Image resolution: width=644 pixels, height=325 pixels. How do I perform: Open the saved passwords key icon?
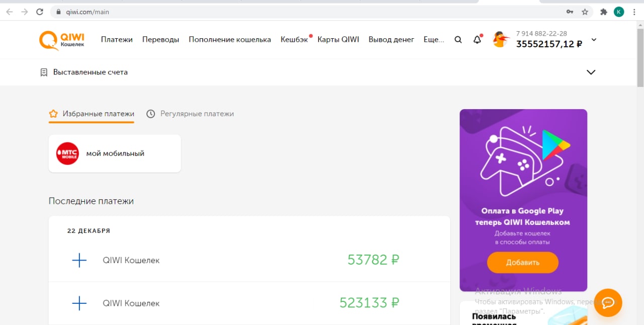pos(570,12)
